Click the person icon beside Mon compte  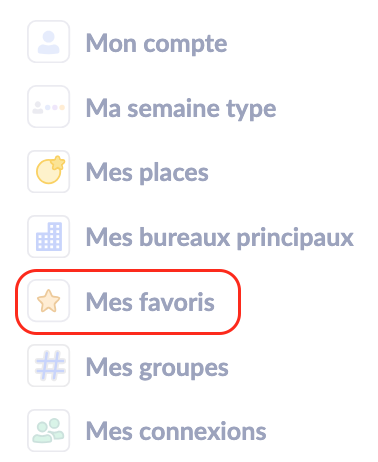coord(49,42)
